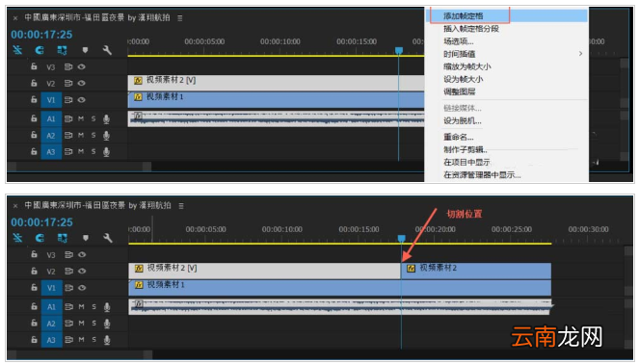This screenshot has height=364, width=639.
Task: Enable voice-over record on A2 lower timeline
Action: pyautogui.click(x=107, y=324)
